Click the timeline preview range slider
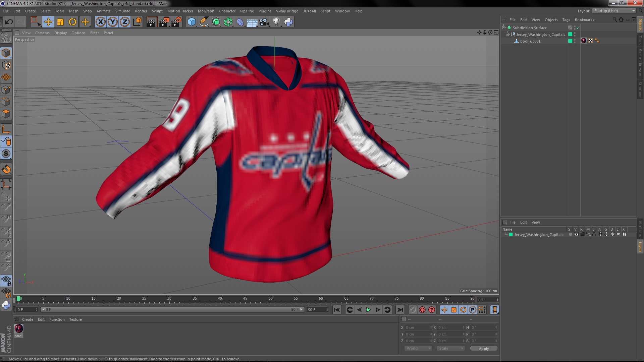Screen dimensions: 644x362 coord(172,309)
